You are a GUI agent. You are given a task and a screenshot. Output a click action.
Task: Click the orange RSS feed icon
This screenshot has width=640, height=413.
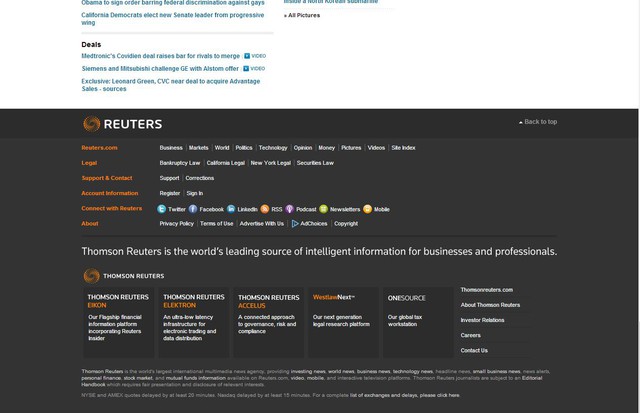coord(265,209)
